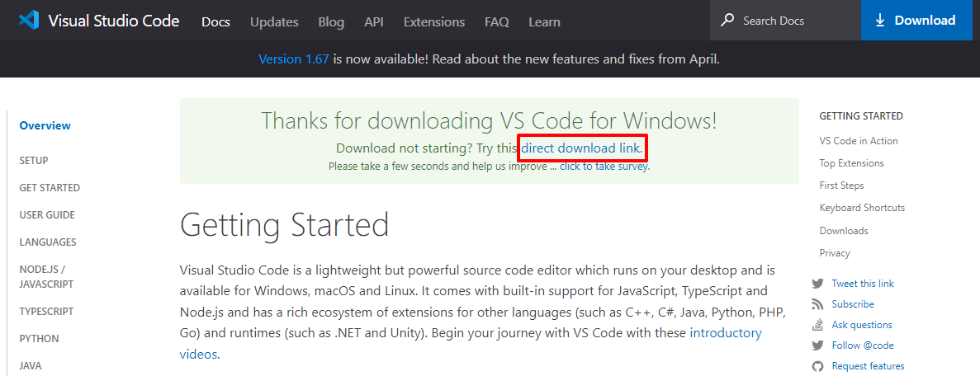
Task: Open the Blog navigation item
Action: [331, 22]
